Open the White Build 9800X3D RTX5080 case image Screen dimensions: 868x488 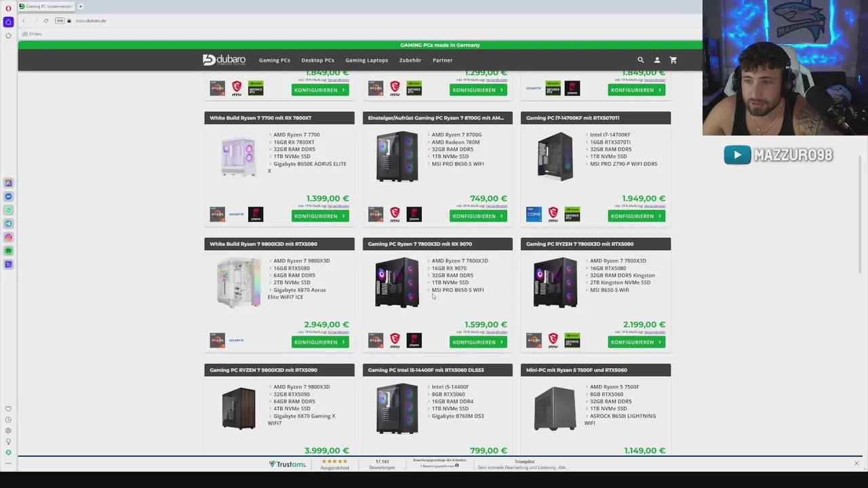click(x=239, y=282)
